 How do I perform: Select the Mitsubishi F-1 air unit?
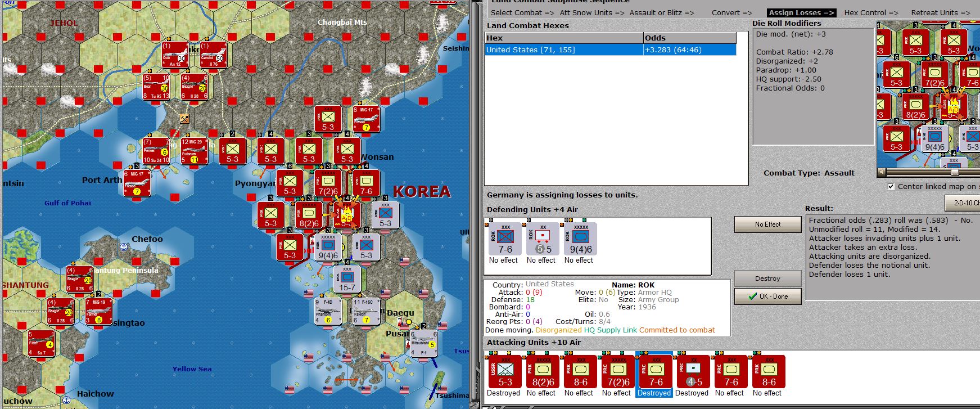click(423, 343)
